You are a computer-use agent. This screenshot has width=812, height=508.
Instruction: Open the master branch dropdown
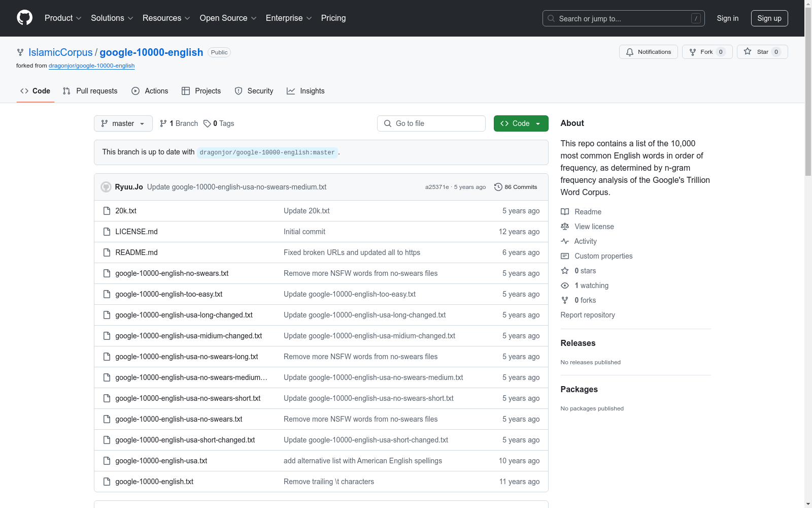pos(123,123)
